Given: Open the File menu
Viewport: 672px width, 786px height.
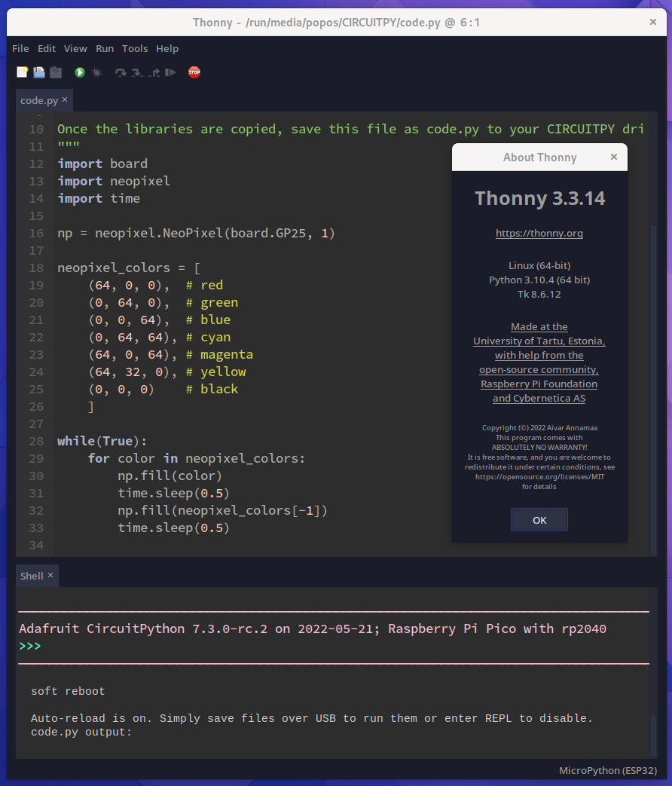Looking at the screenshot, I should 20,49.
